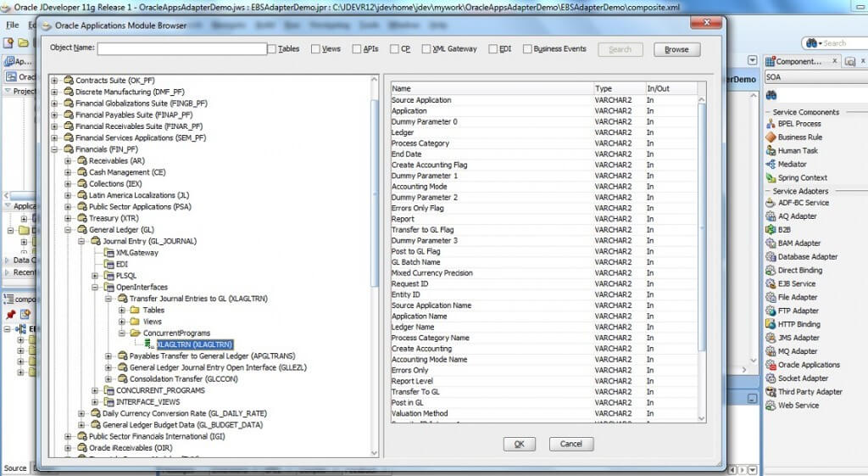Click the File Adapter icon
Image resolution: width=868 pixels, height=476 pixels.
click(771, 298)
